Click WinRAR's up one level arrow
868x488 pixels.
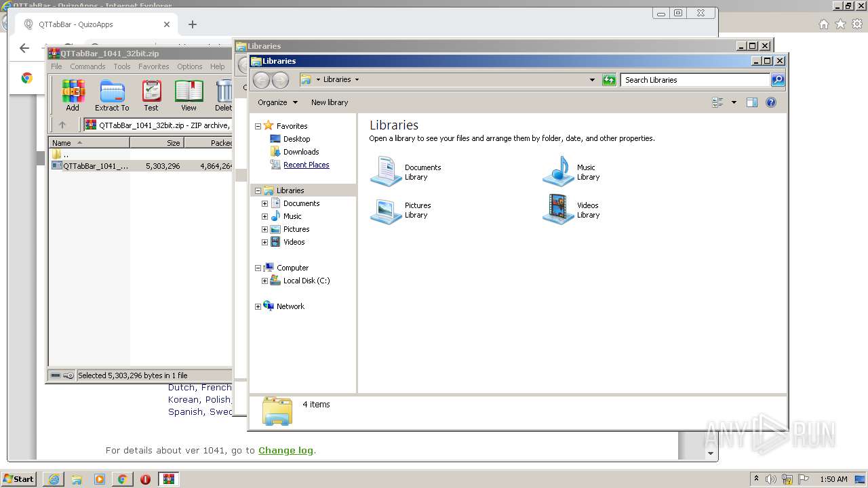(62, 125)
